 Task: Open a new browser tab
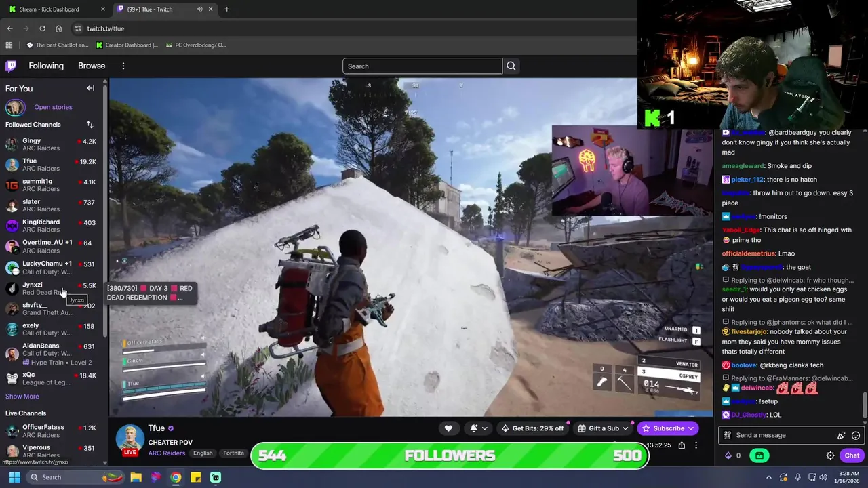[x=226, y=9]
